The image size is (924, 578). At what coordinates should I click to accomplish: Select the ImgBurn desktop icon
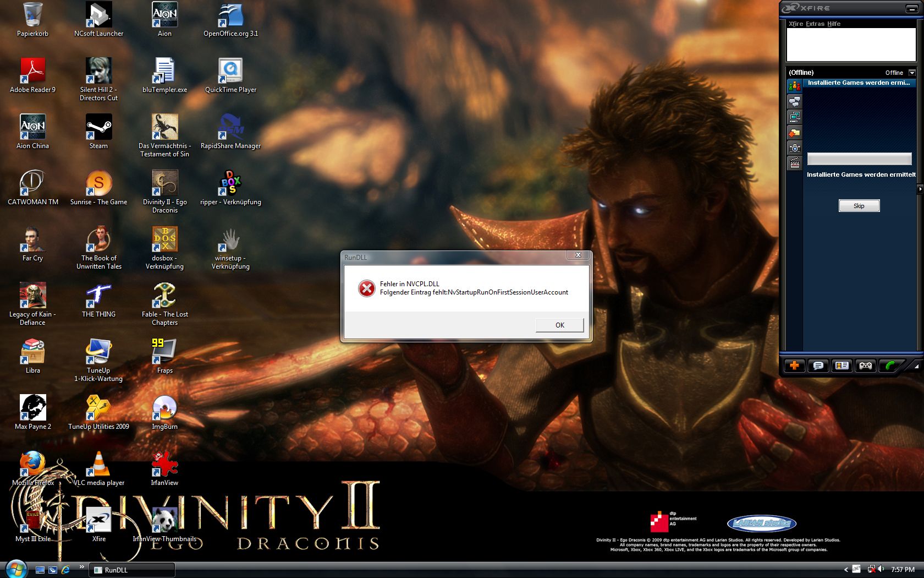(x=164, y=413)
